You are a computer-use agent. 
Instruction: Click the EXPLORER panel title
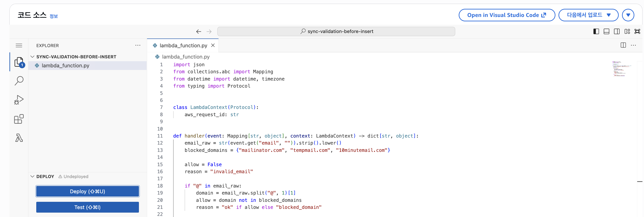click(x=47, y=46)
